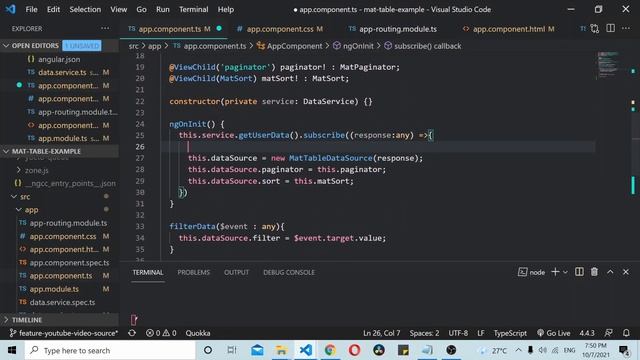Viewport: 640px width, 360px height.
Task: Open the feedback icon in status bar
Action: (x=608, y=333)
